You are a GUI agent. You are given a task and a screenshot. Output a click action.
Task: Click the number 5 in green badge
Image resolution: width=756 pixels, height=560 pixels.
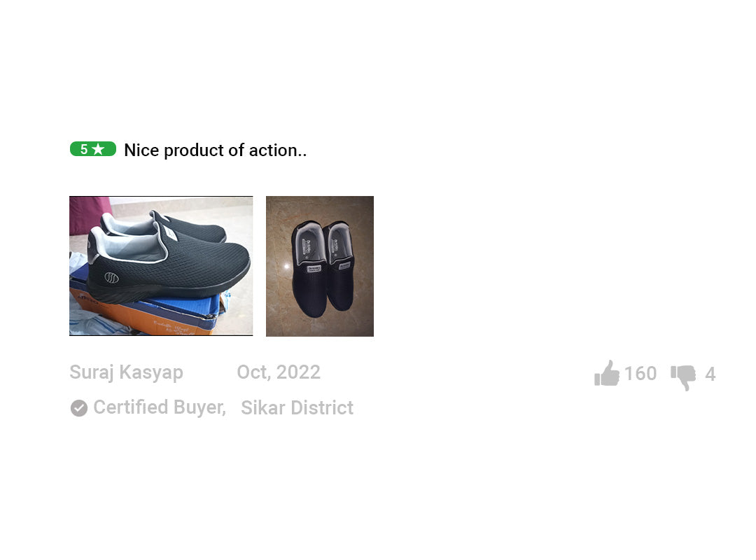[x=84, y=149]
